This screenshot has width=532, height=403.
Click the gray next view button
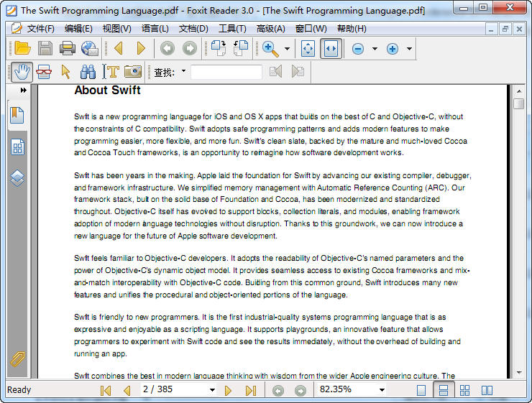click(190, 48)
